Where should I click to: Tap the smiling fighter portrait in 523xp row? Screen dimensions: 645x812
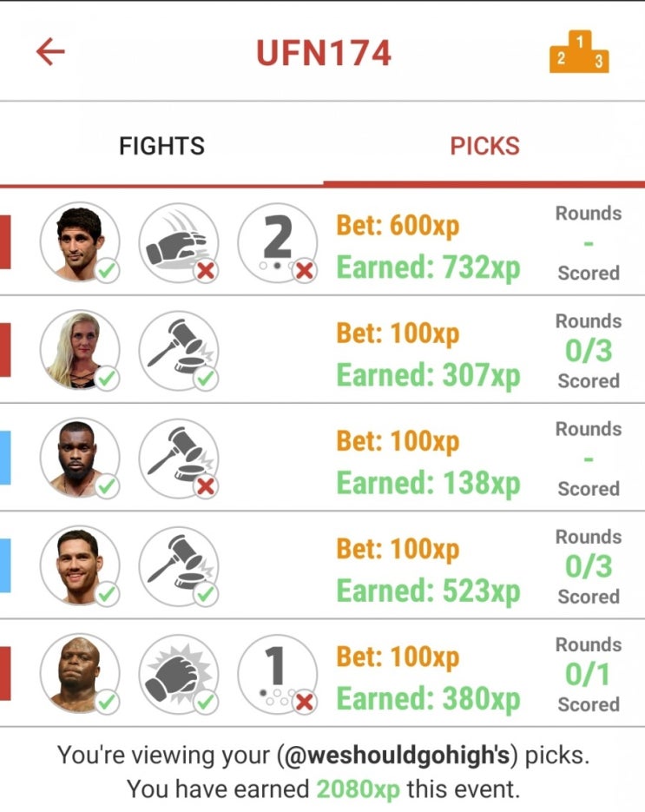click(x=80, y=566)
